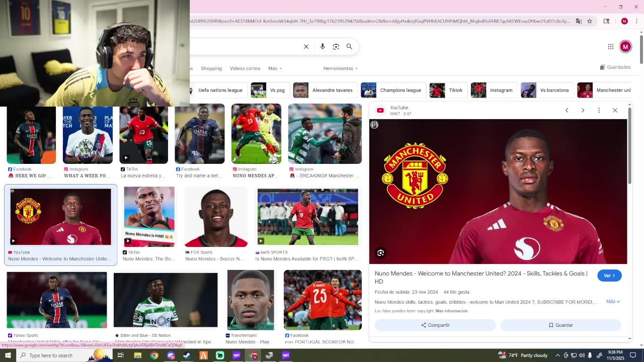Expand description with the Más link
The height and width of the screenshot is (362, 644).
[613, 302]
